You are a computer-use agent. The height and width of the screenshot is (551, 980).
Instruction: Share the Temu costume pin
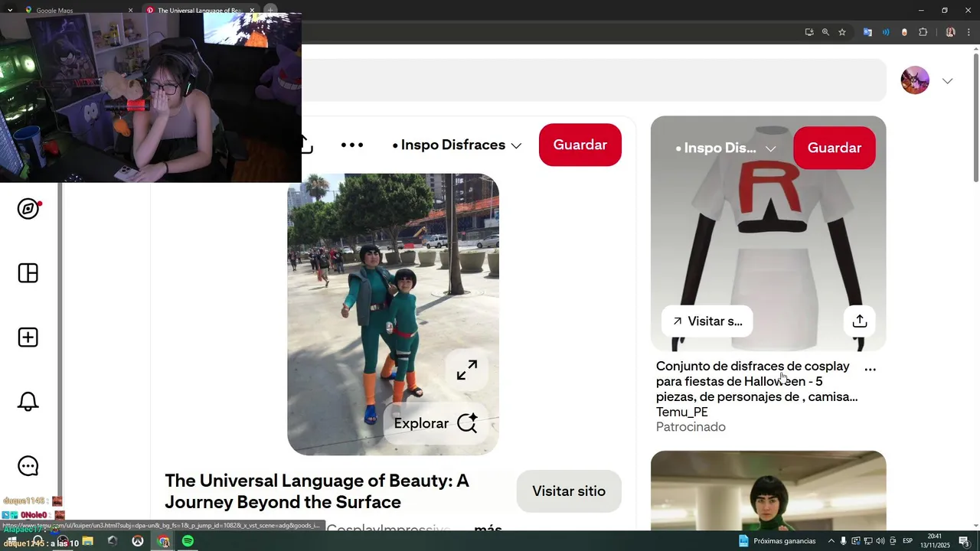pos(860,321)
